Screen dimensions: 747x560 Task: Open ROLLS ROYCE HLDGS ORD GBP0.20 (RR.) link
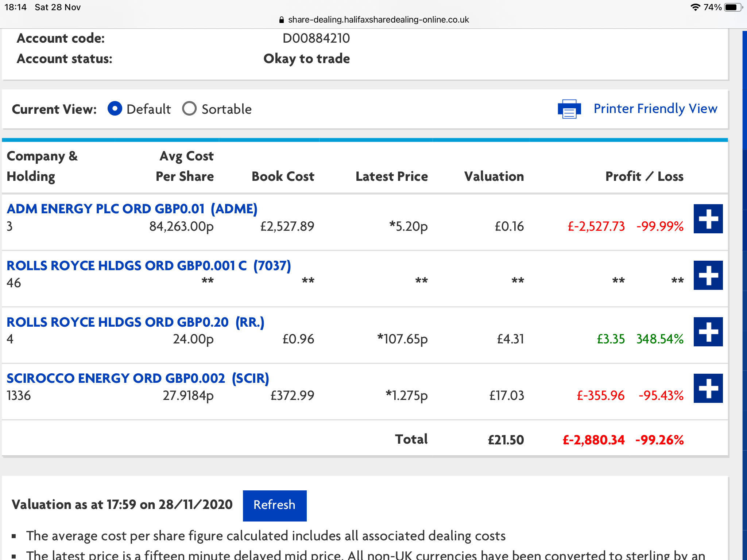coord(135,322)
